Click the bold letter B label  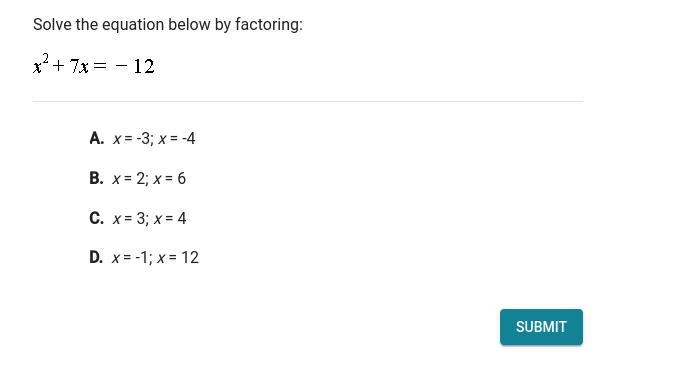[96, 178]
